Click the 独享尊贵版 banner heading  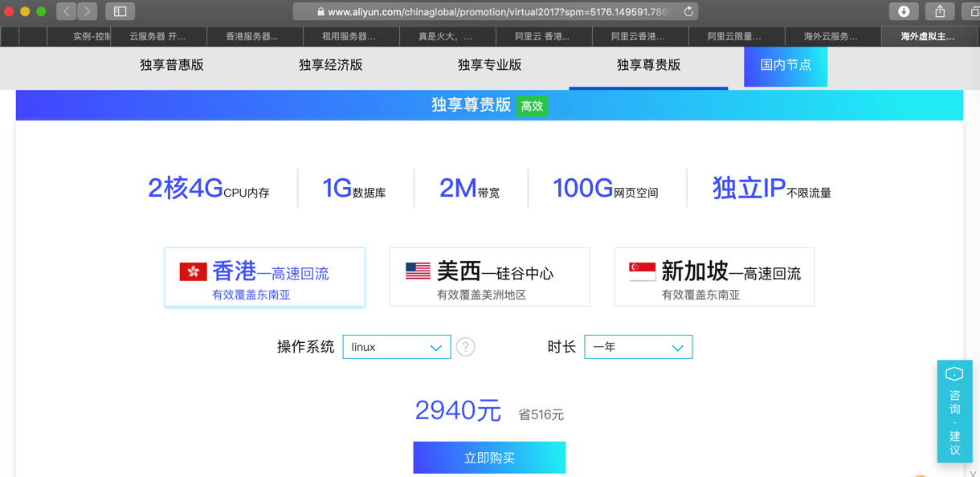click(472, 105)
